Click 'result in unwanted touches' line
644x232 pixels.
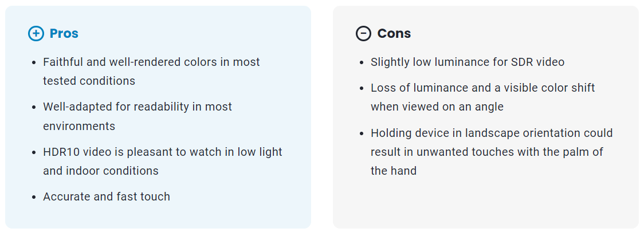coord(486,152)
